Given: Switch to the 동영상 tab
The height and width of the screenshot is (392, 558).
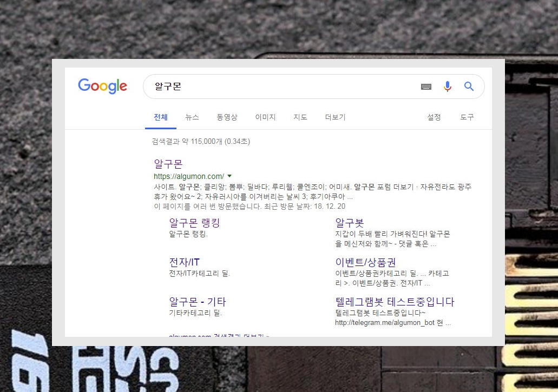Looking at the screenshot, I should (227, 117).
